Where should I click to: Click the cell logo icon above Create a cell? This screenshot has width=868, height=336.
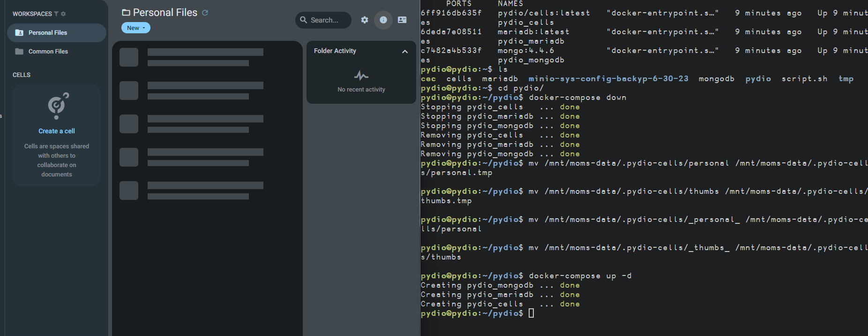click(58, 105)
